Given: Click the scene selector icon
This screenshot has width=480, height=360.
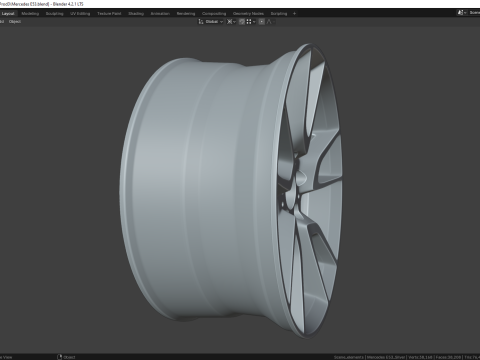Looking at the screenshot, I should (x=461, y=12).
